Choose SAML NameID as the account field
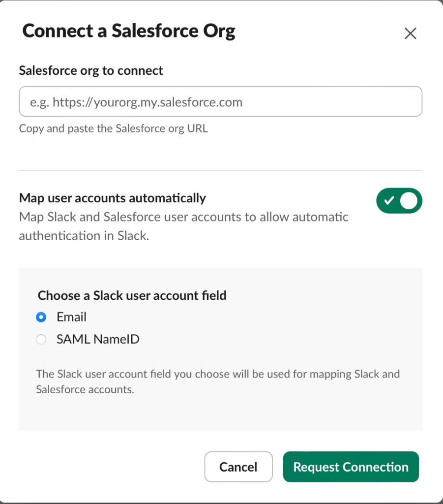Viewport: 443px width, 504px height. (x=41, y=339)
